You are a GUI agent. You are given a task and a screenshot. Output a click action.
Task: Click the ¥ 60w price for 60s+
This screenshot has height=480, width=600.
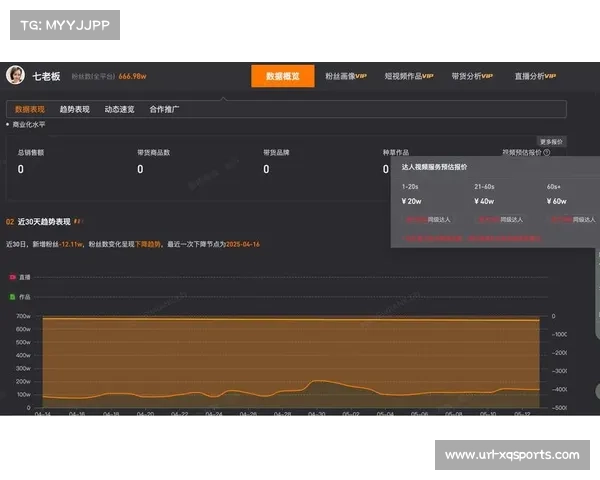coord(557,201)
